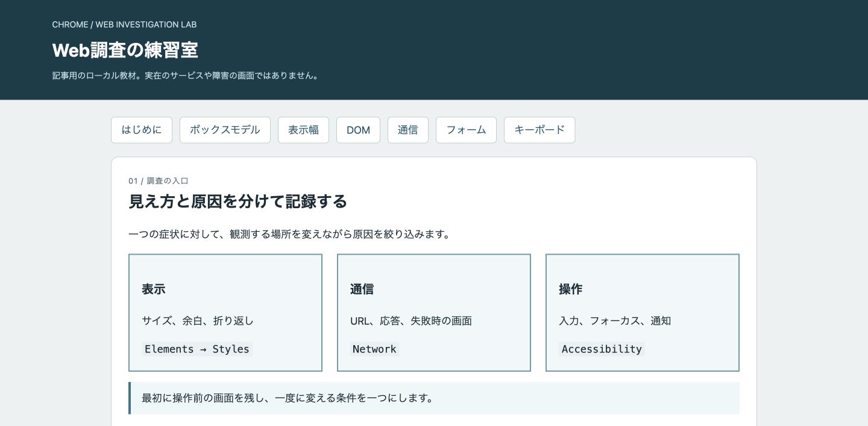Click the Web調査の練習室 page title
Screen dimensions: 868x426
click(125, 50)
